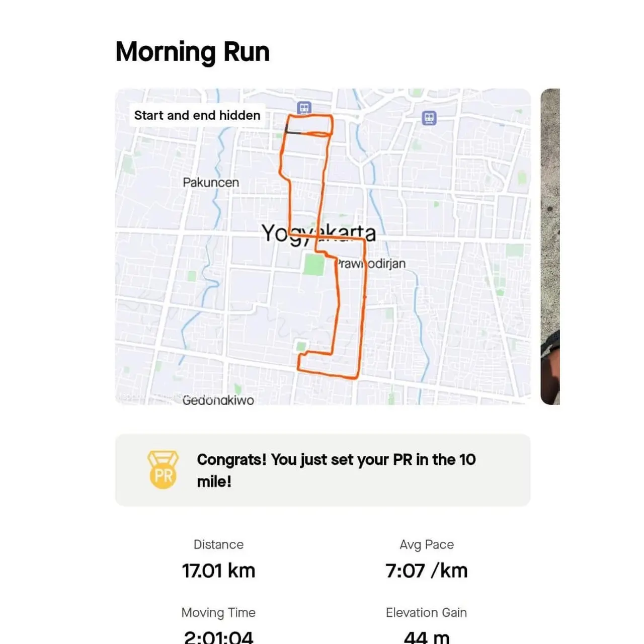Screen dimensions: 644x644
Task: Tap the Prawirodirjan map label
Action: 371,264
